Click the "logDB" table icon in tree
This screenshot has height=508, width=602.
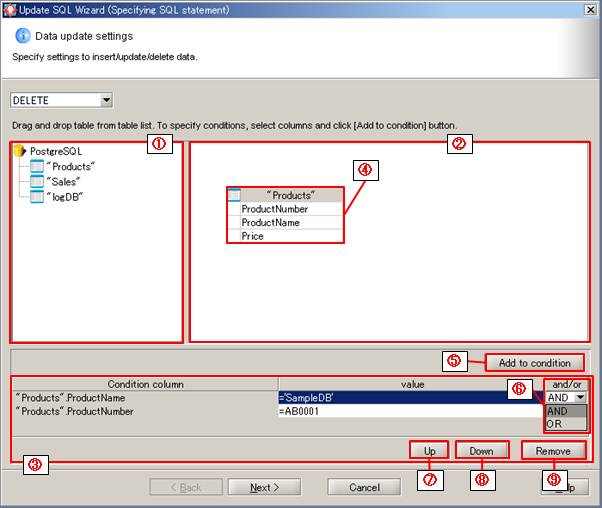tap(37, 196)
